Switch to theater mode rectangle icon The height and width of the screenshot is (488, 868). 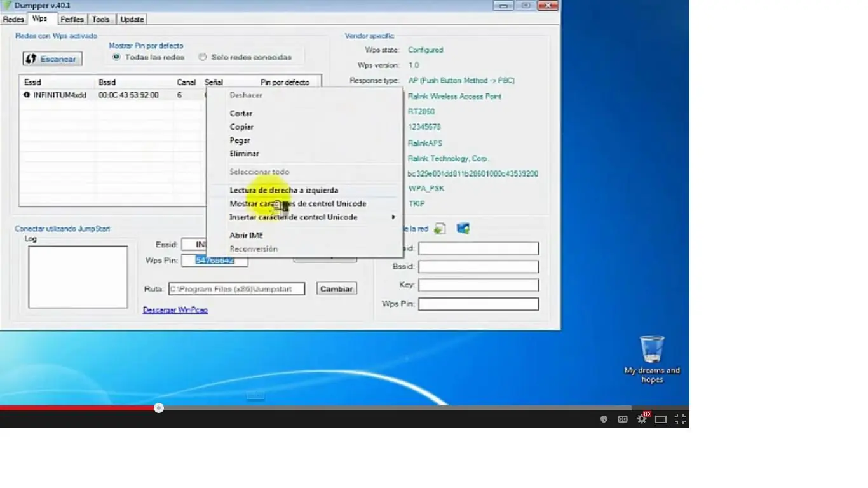pyautogui.click(x=661, y=419)
